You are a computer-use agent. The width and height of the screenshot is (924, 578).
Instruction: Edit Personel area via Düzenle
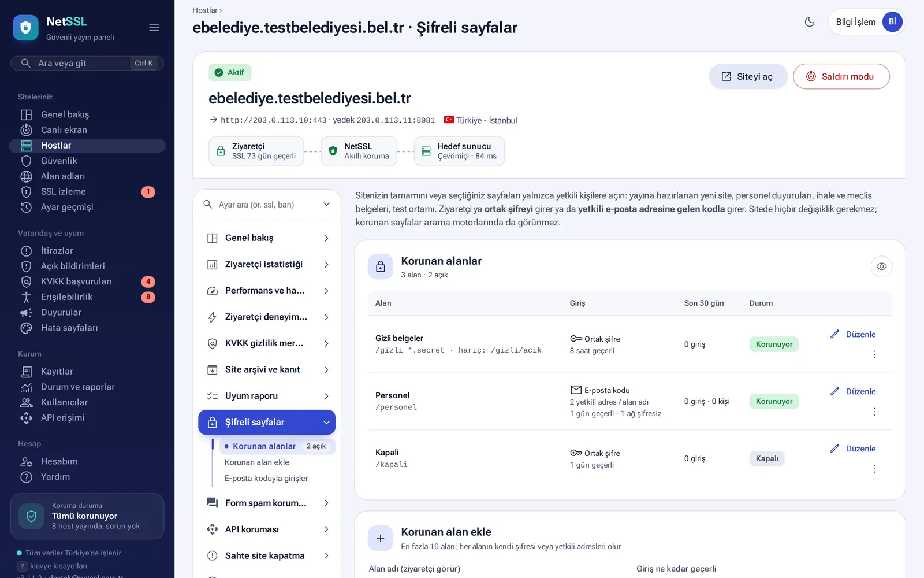tap(853, 391)
